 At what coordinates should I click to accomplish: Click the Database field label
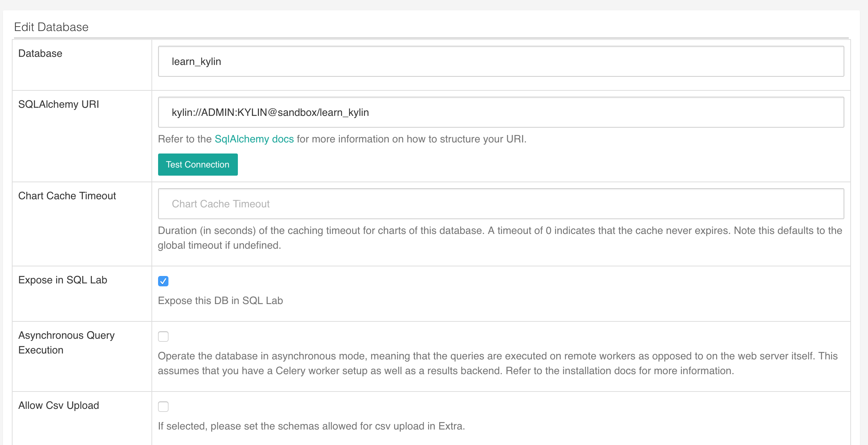tap(40, 54)
